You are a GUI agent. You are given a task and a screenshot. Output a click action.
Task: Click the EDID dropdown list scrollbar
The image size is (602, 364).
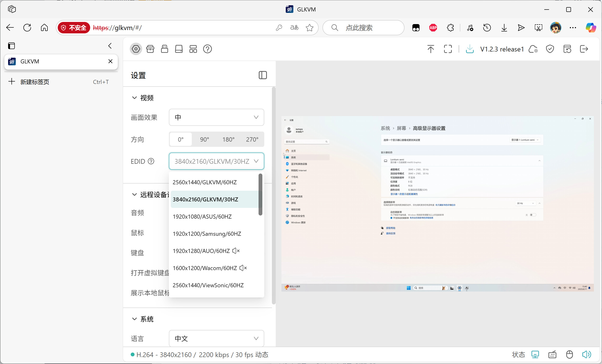point(260,195)
